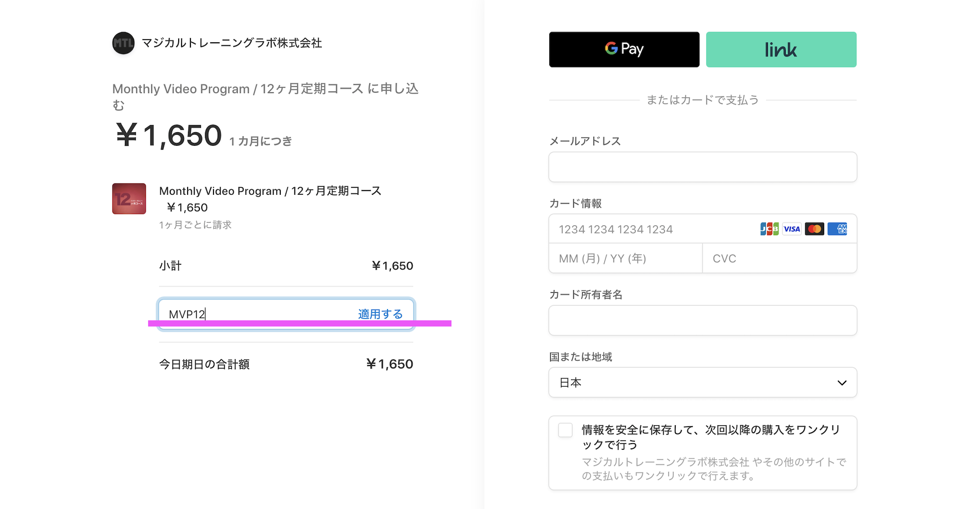The image size is (980, 509).
Task: Click the company name マジカルトレーニングラボ株式会社
Action: pos(232,43)
